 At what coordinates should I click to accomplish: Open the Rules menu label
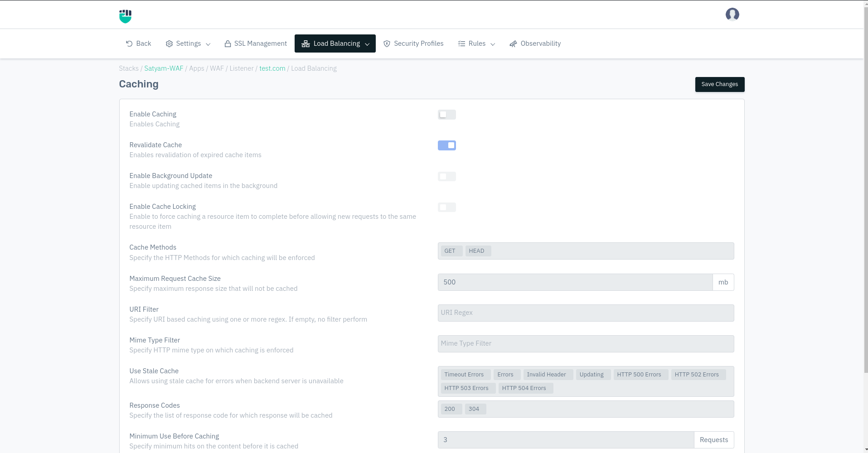coord(477,43)
